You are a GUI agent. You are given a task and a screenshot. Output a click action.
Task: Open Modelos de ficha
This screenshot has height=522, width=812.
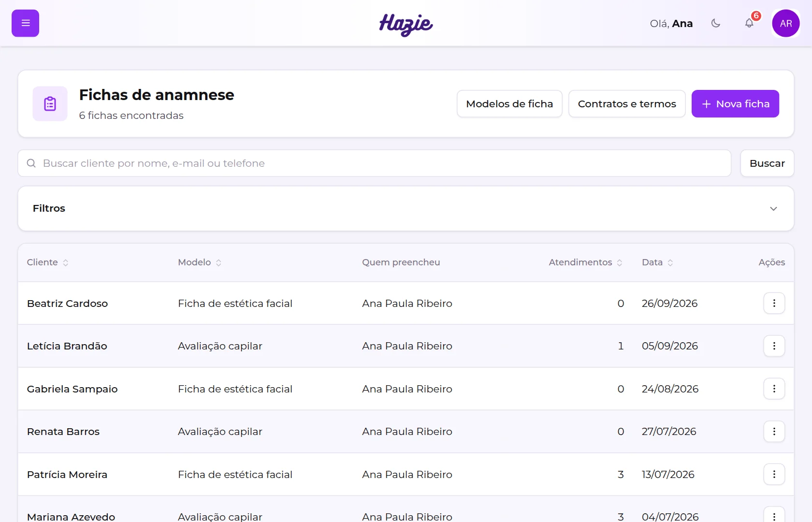[509, 104]
